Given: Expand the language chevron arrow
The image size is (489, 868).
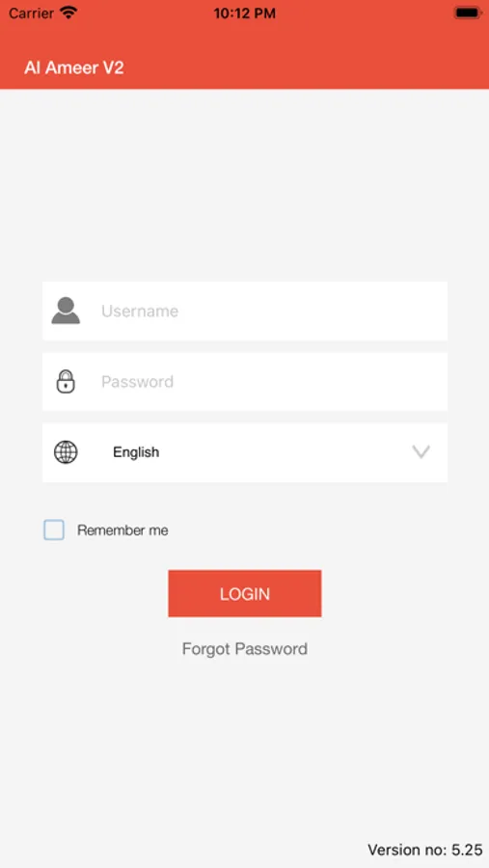Looking at the screenshot, I should pos(421,452).
